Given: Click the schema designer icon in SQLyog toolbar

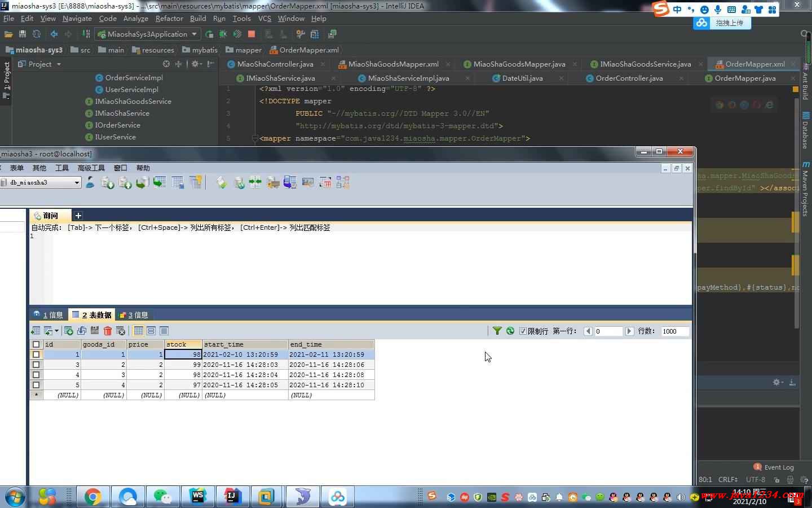Looking at the screenshot, I should point(343,182).
